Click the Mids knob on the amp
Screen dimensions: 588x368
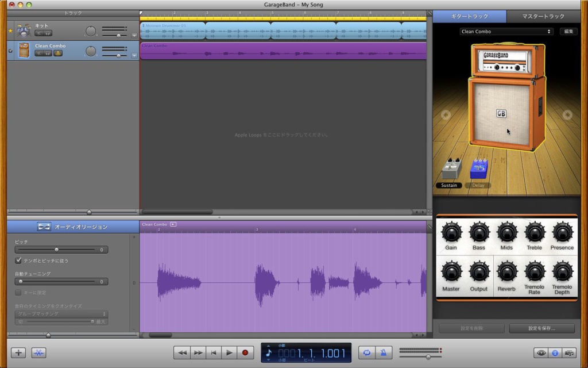[x=507, y=232]
